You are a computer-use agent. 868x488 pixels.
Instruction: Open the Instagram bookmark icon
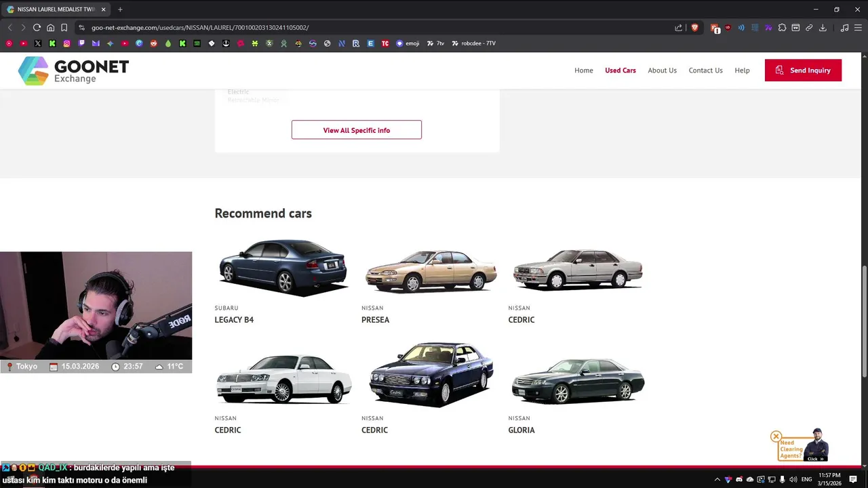(x=66, y=43)
